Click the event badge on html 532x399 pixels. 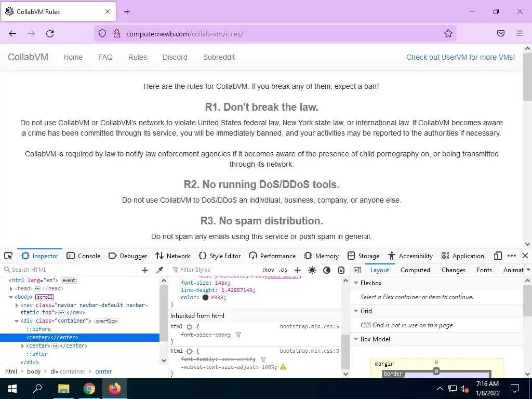click(69, 281)
